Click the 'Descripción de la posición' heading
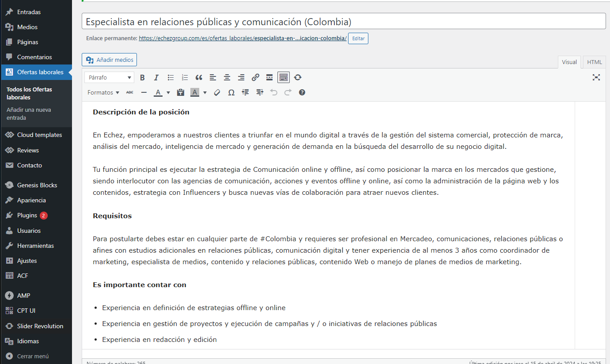610x364 pixels. tap(141, 112)
